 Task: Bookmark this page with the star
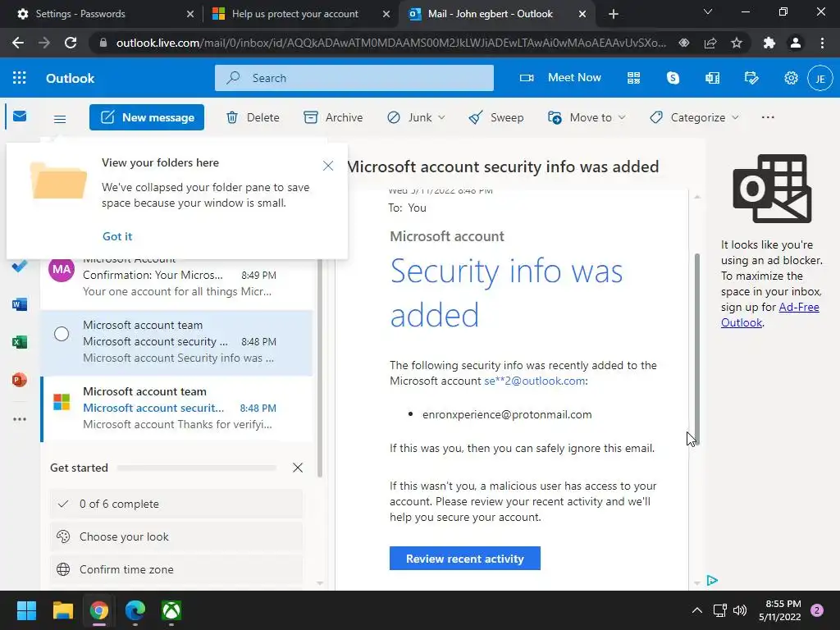click(737, 43)
